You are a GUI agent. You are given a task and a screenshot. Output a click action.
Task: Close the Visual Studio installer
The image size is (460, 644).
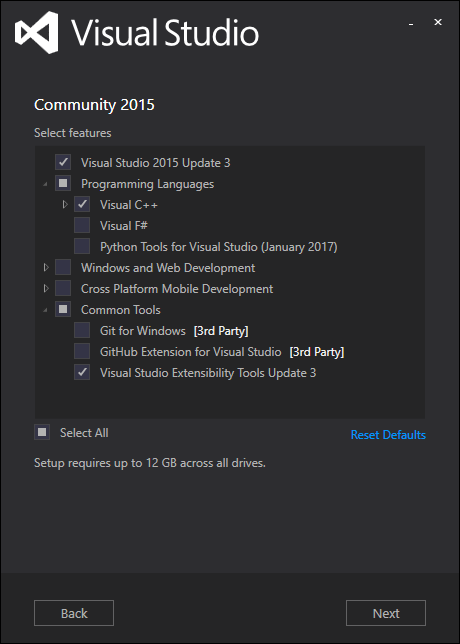(438, 22)
